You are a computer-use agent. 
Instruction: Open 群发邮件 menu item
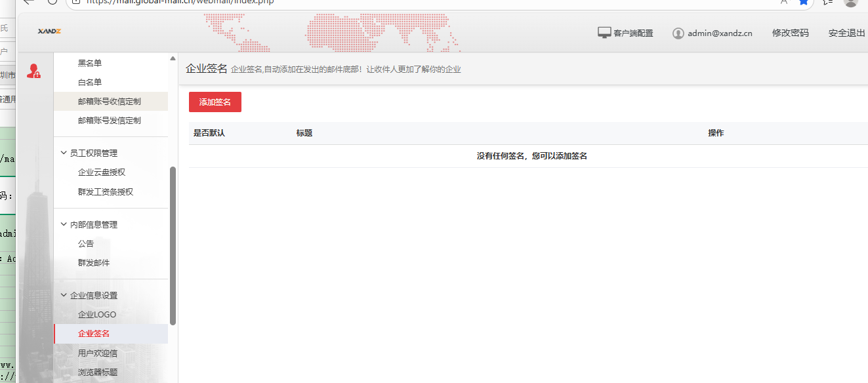coord(94,263)
